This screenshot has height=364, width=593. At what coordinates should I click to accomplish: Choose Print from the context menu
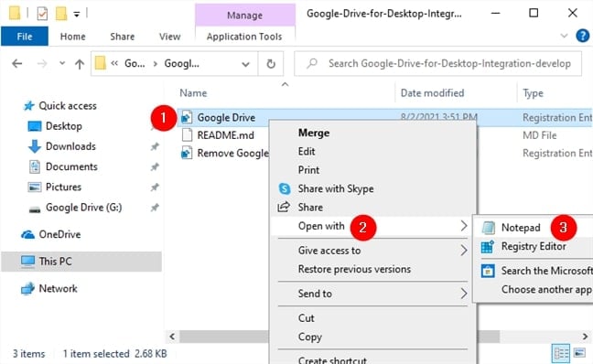tap(308, 170)
